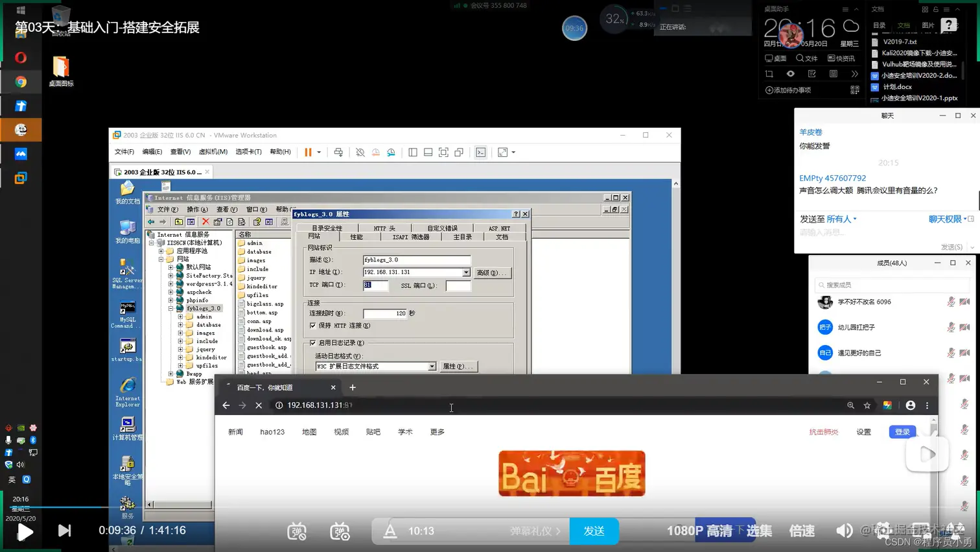Open the Baidu 地图 link
The height and width of the screenshot is (552, 980).
[x=309, y=432]
